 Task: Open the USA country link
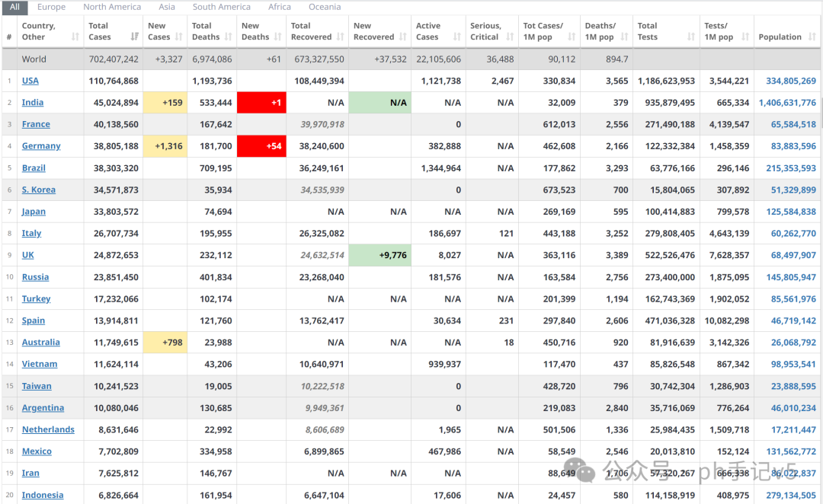30,81
